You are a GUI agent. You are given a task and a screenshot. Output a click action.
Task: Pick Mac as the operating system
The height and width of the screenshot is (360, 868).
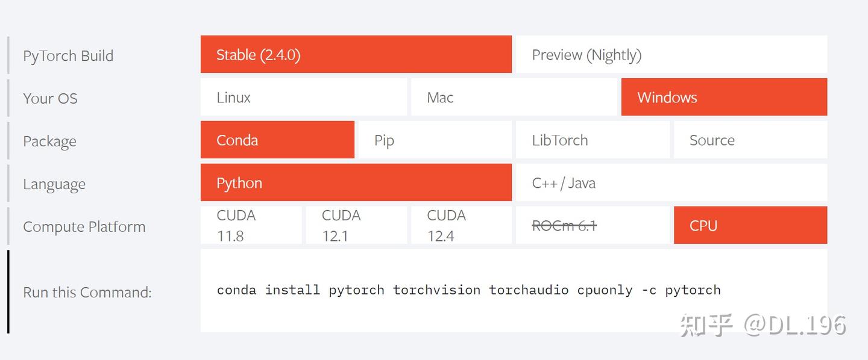pos(514,98)
